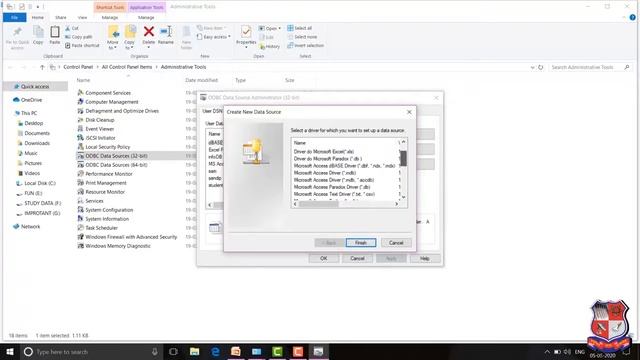Click Select all in ribbon
The width and height of the screenshot is (640, 360).
coord(300,28)
